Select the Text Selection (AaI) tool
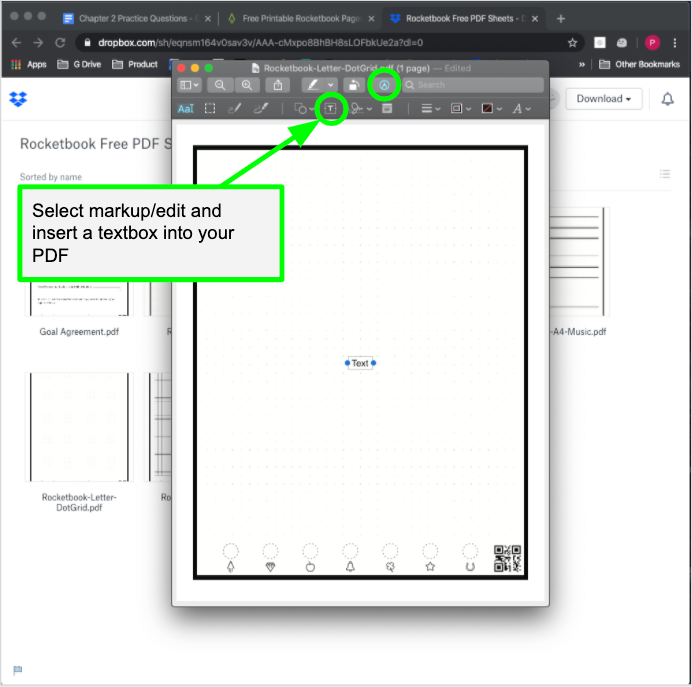The image size is (692, 687). click(186, 109)
